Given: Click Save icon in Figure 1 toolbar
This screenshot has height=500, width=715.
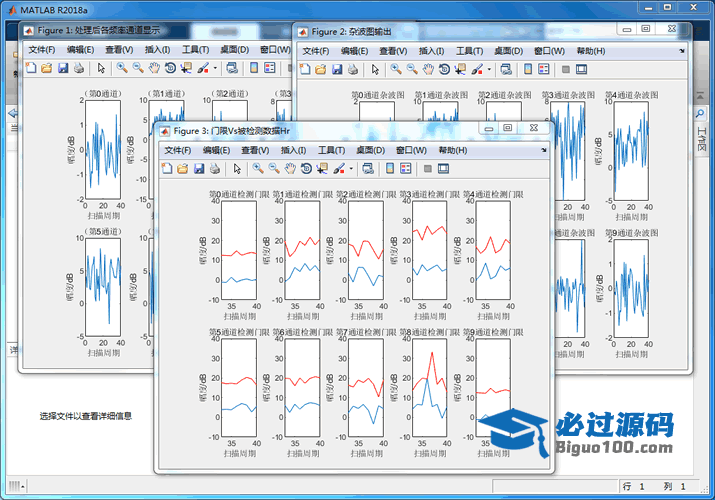Looking at the screenshot, I should 63,68.
